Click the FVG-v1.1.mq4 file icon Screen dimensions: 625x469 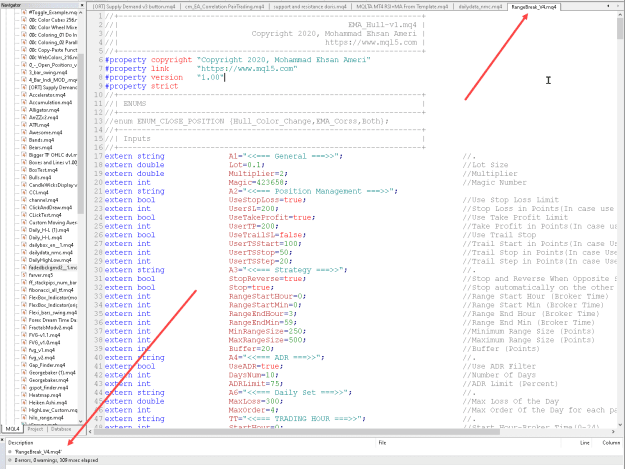(x=24, y=335)
